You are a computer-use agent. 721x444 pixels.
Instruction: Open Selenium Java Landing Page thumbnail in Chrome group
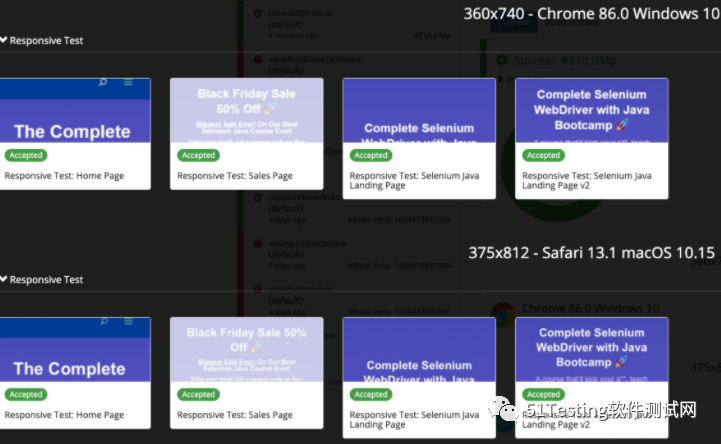(x=419, y=110)
